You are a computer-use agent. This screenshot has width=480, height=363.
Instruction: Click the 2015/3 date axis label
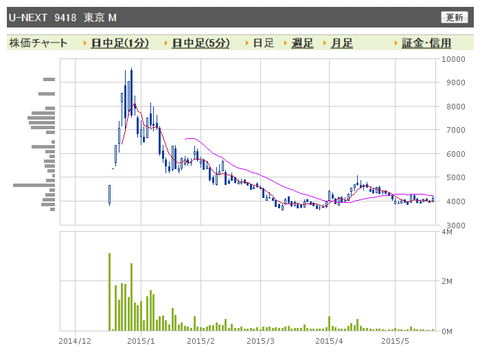pos(260,341)
